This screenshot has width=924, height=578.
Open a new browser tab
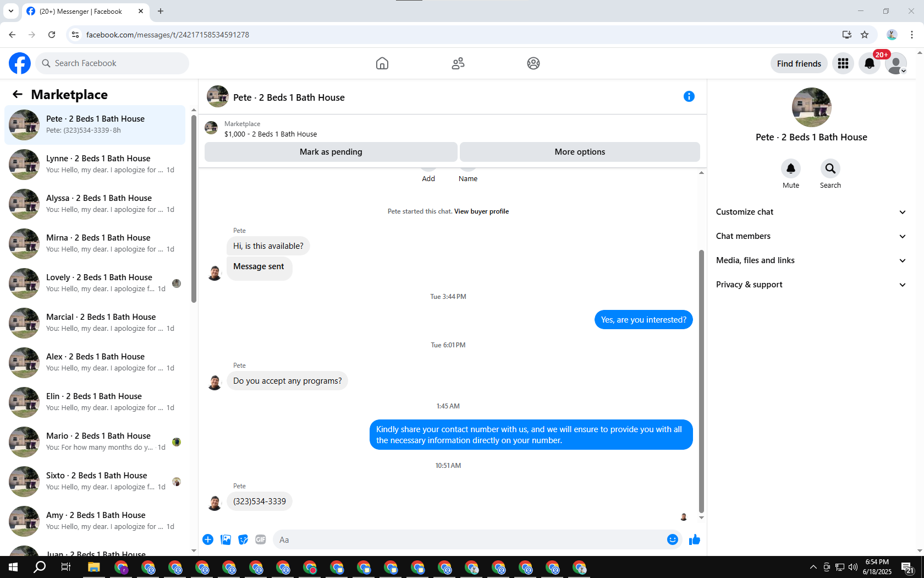tap(161, 11)
